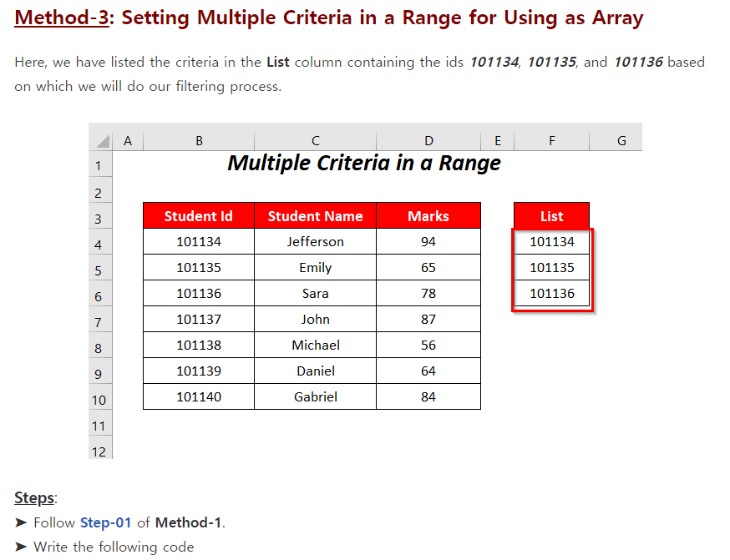The height and width of the screenshot is (560, 730).
Task: Select cell 101137
Action: coord(199,319)
